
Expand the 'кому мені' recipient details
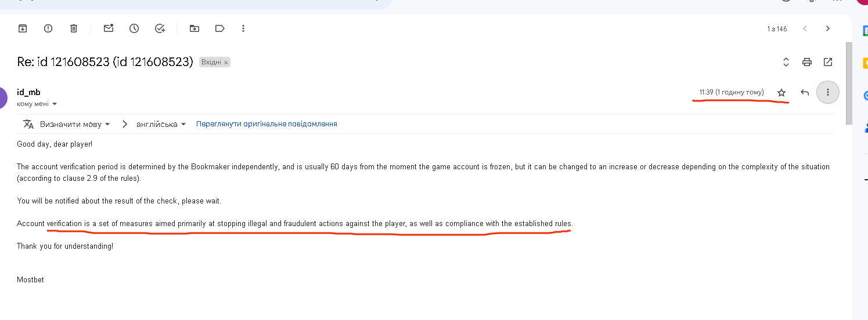point(55,104)
